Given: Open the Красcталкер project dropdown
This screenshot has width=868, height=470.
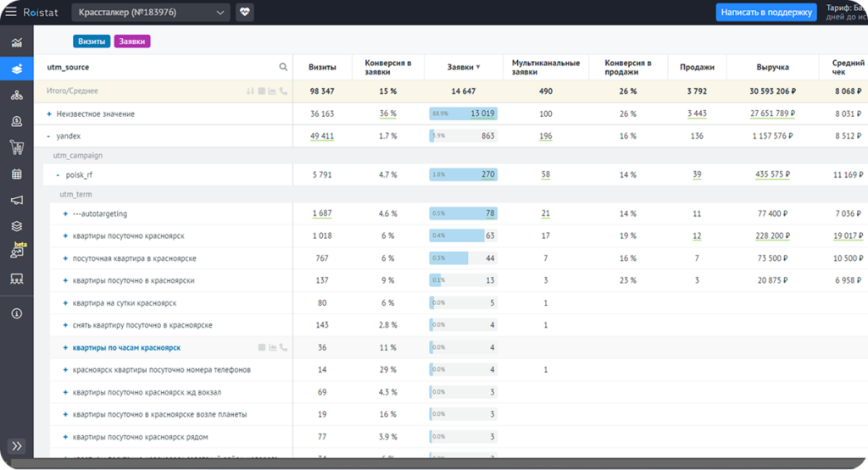Looking at the screenshot, I should pyautogui.click(x=151, y=12).
